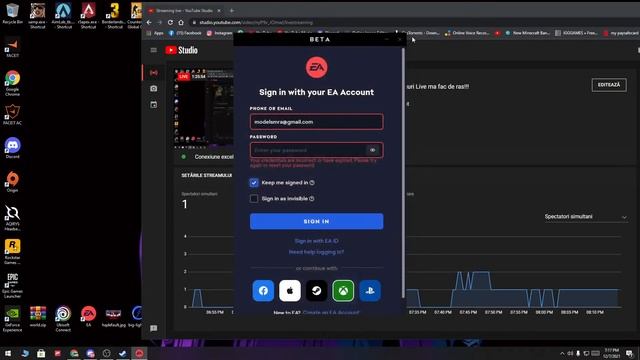Open Apps bookmark in Chrome
This screenshot has height=360, width=640.
click(155, 33)
